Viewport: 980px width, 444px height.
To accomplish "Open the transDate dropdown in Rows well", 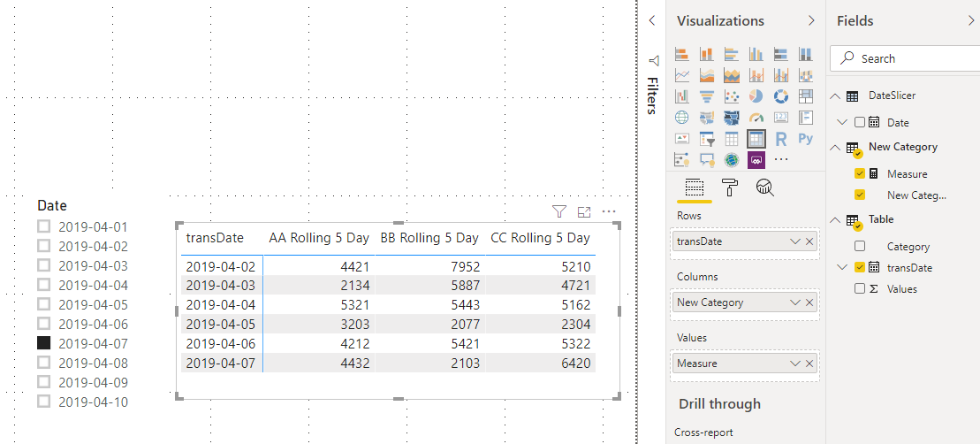I will tap(795, 241).
